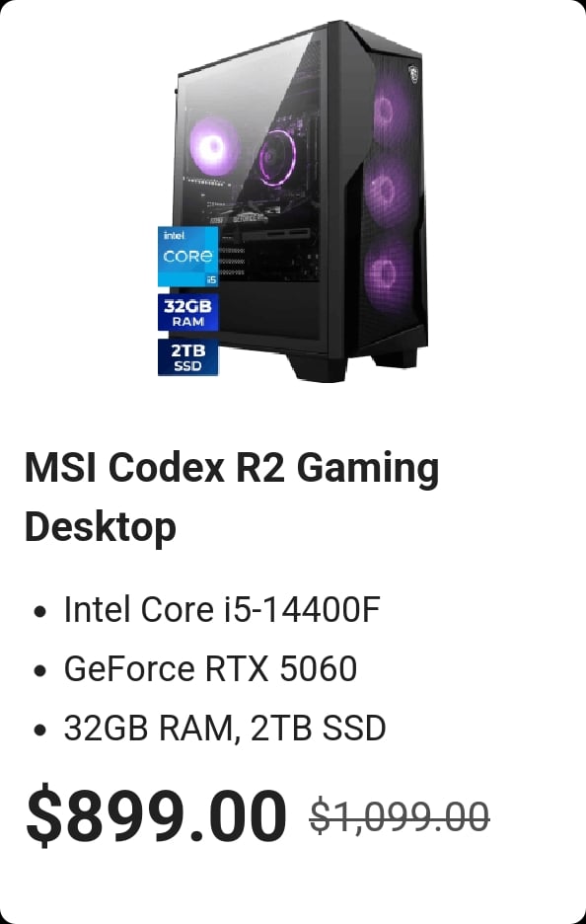Click the middle front purple fan

(385, 191)
